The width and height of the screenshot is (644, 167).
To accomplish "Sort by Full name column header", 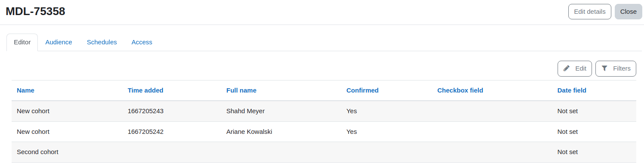I will [241, 90].
